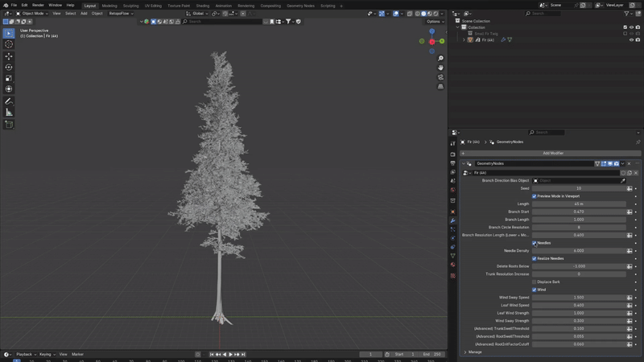Open the Object properties tab
644x362 pixels.
click(x=452, y=212)
